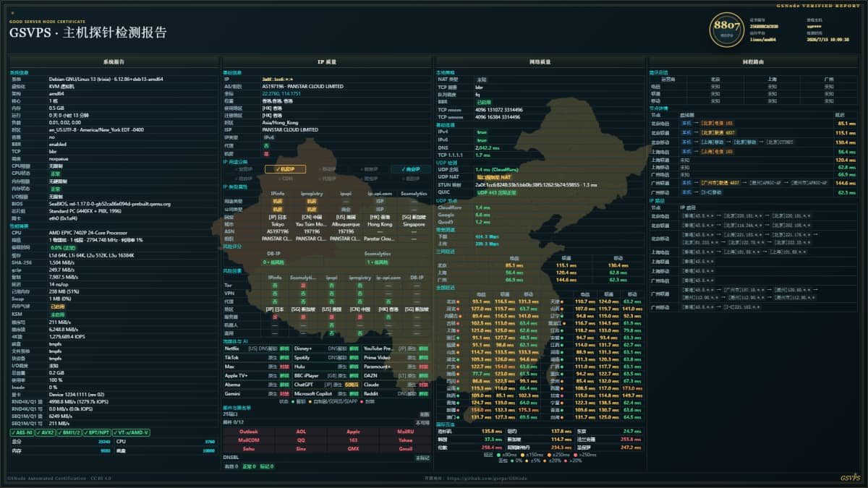This screenshot has width=868, height=488.
Task: Click the 255.8 ms Frankfurt latency value
Action: pos(631,439)
